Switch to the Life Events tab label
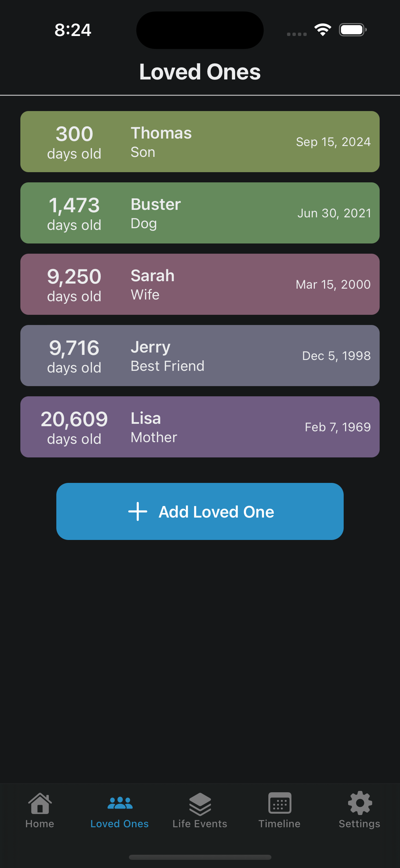Image resolution: width=400 pixels, height=868 pixels. click(200, 824)
